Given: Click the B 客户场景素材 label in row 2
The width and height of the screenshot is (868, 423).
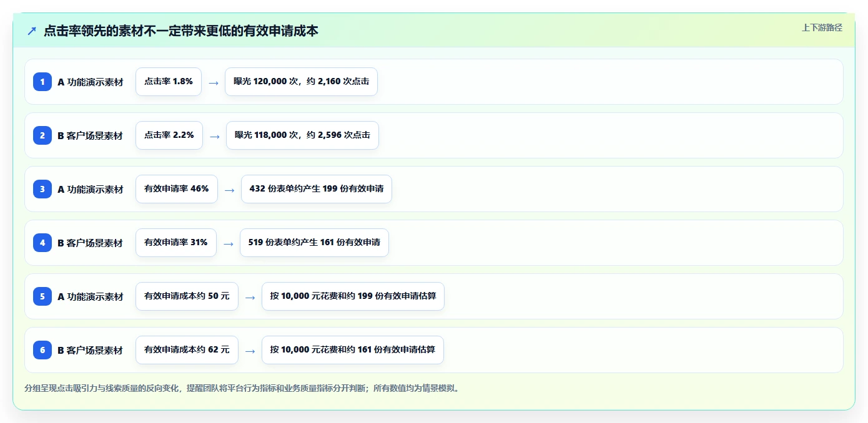Looking at the screenshot, I should click(x=91, y=135).
